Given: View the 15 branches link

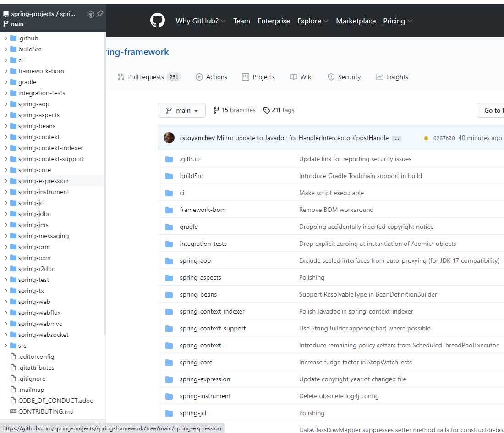Looking at the screenshot, I should (x=234, y=110).
